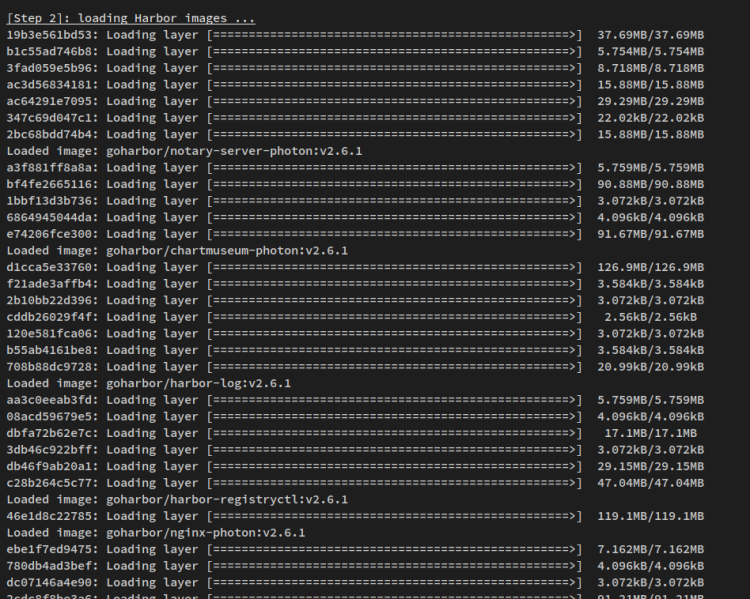Select layer ID 120e581fca06

49,333
